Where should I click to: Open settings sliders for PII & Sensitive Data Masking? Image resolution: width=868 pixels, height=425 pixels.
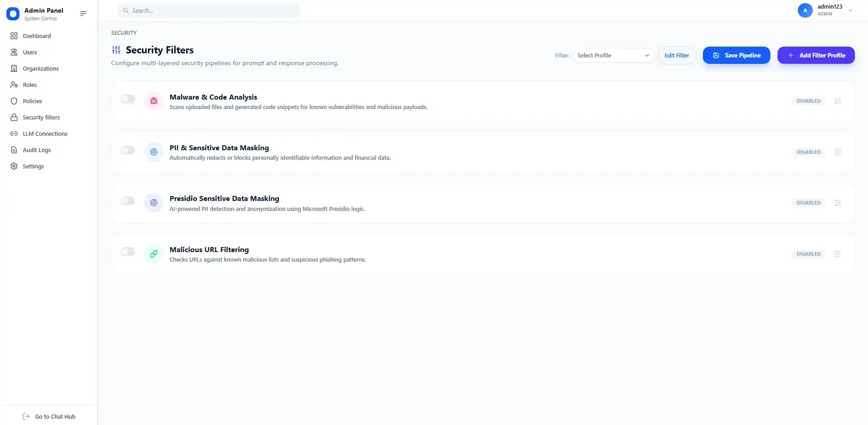coord(838,152)
